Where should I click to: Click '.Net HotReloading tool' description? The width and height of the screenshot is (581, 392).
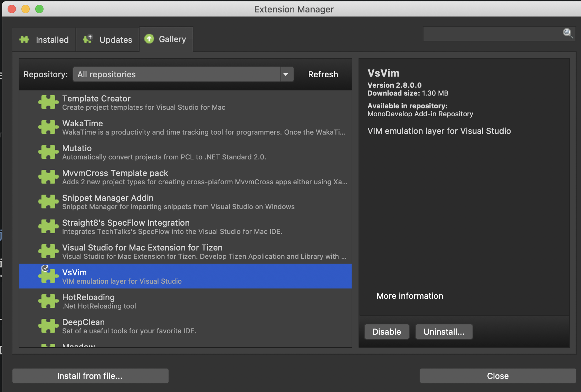tap(99, 306)
